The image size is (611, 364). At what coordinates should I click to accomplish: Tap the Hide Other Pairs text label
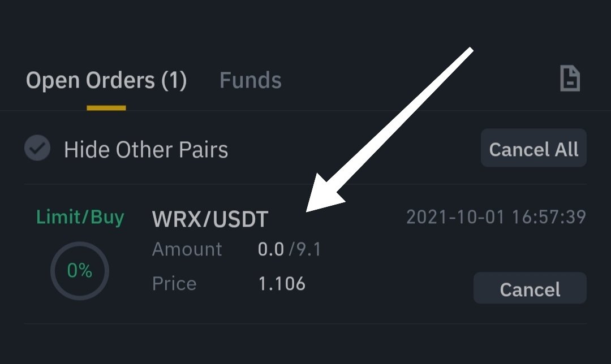pos(146,150)
